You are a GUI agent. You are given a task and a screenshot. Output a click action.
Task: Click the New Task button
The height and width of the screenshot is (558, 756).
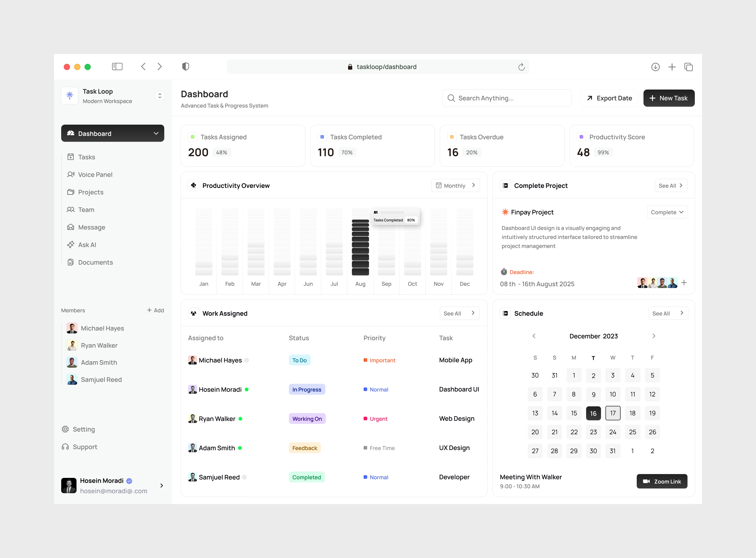(x=668, y=98)
